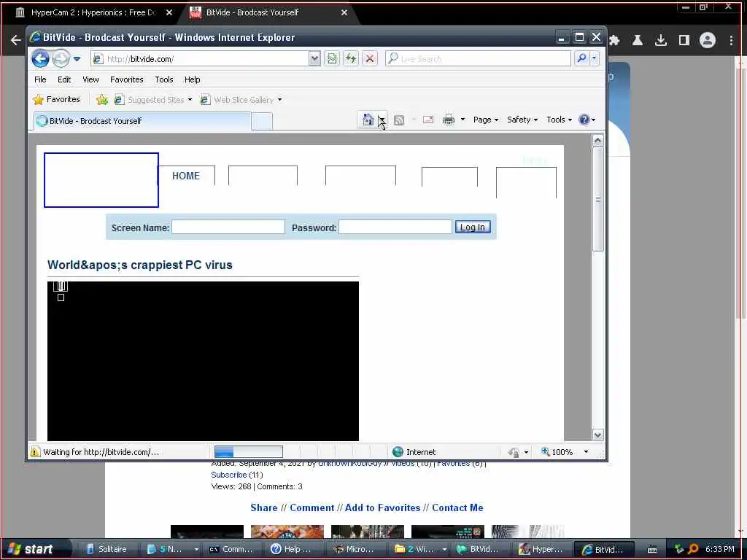Viewport: 747px width, 560px height.
Task: Open the Edit menu
Action: tap(64, 79)
